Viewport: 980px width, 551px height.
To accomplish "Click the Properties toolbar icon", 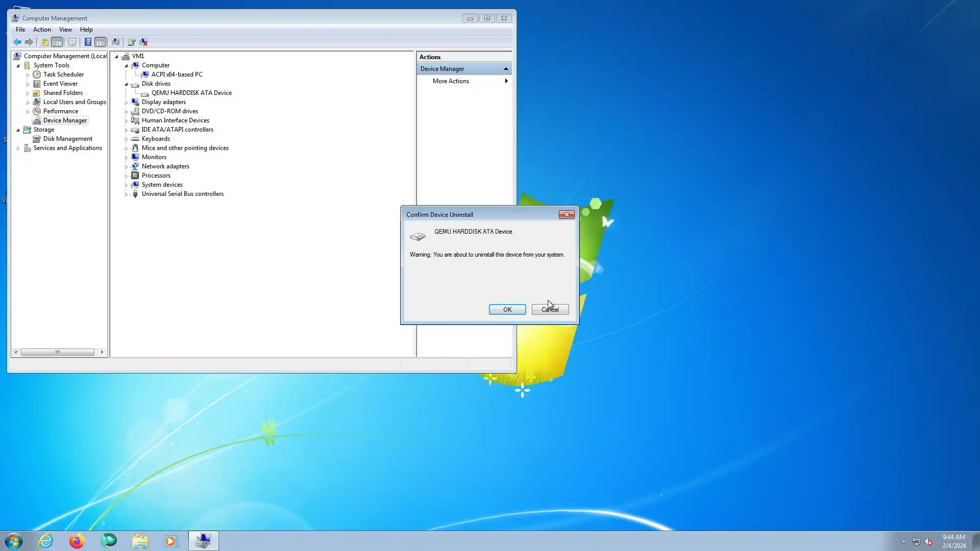I will [x=72, y=42].
